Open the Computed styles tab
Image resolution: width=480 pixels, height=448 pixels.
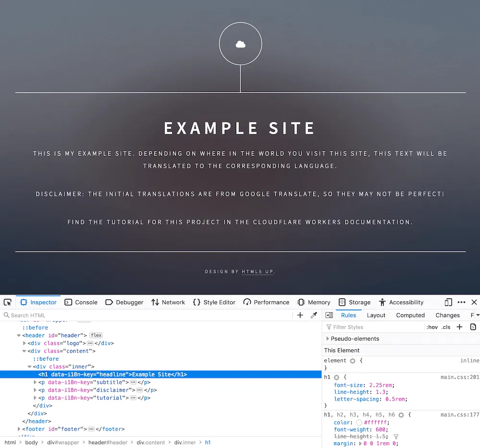410,315
